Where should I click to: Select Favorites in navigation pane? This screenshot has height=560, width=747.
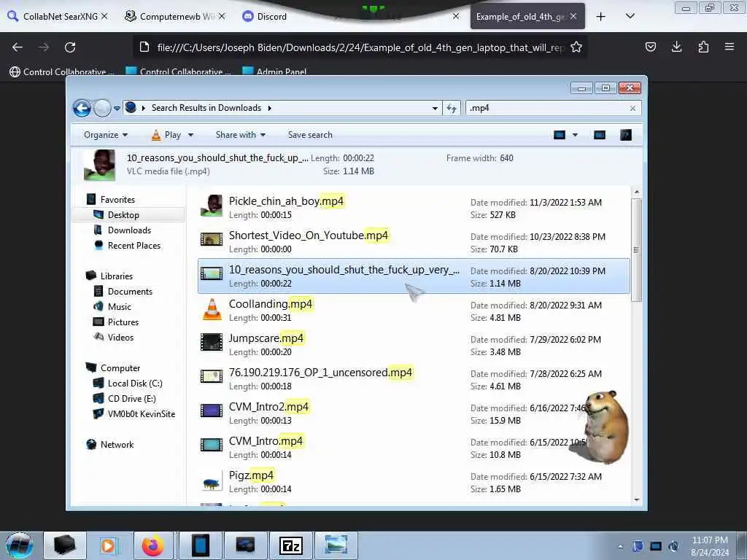(x=117, y=200)
